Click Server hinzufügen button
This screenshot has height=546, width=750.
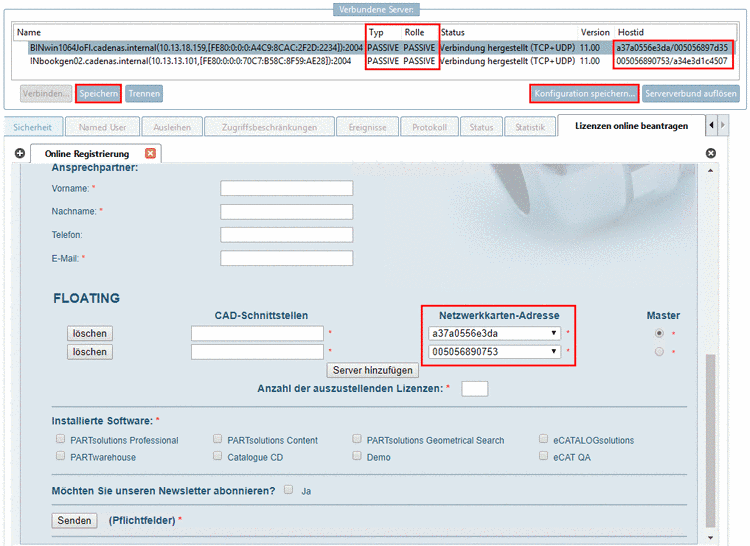coord(373,370)
